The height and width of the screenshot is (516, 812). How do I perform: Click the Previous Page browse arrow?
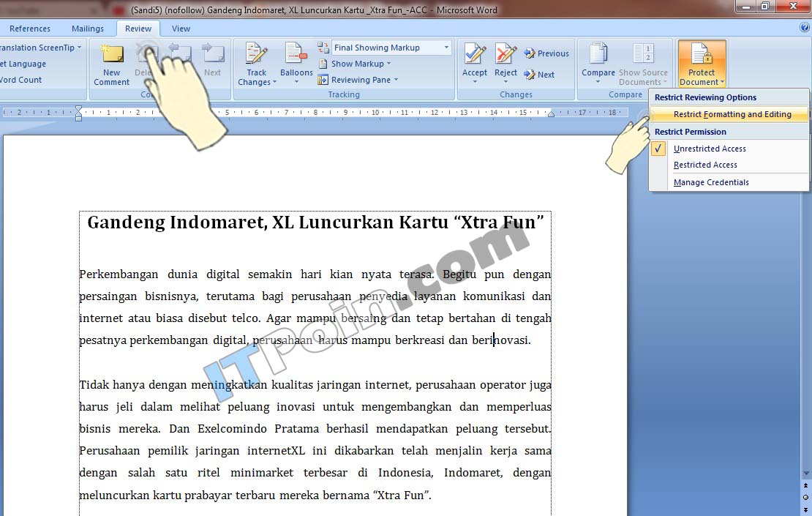coord(806,486)
